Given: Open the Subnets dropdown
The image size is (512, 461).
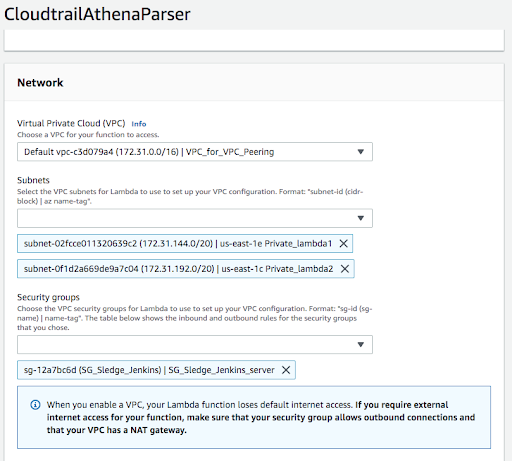Looking at the screenshot, I should [x=195, y=218].
